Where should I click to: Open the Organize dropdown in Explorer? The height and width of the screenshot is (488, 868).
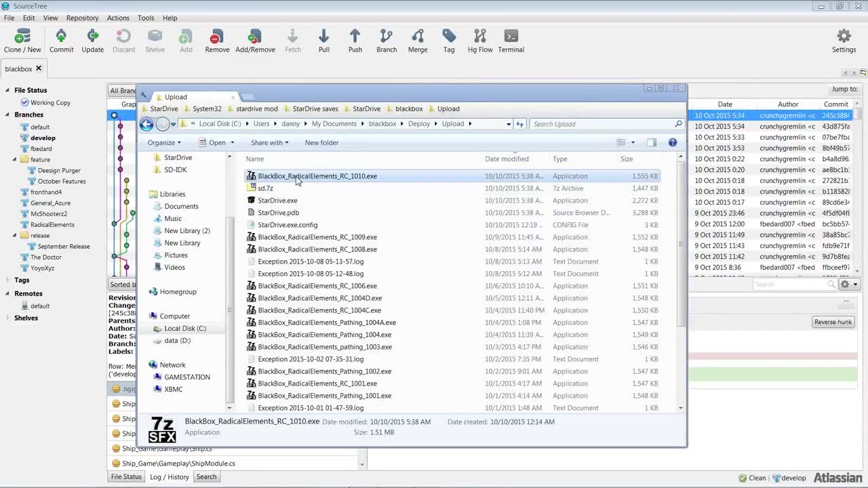click(x=164, y=142)
